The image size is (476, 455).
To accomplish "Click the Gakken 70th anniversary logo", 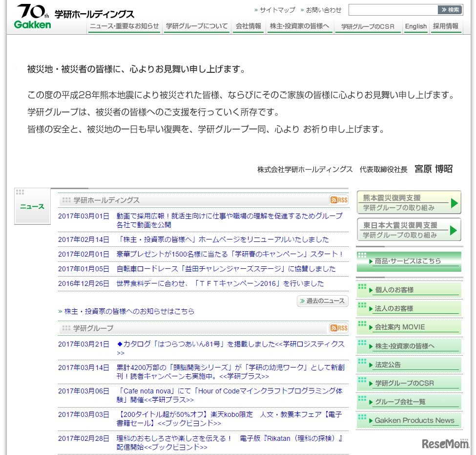I will point(32,14).
